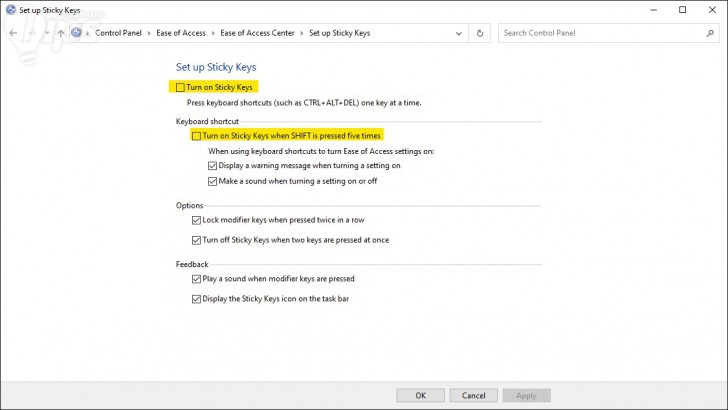This screenshot has height=410, width=728.
Task: Click the Set up Sticky Keys heading
Action: pyautogui.click(x=216, y=67)
